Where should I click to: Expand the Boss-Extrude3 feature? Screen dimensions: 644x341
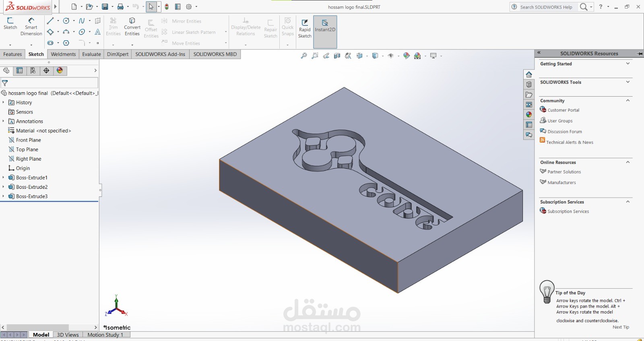3,196
